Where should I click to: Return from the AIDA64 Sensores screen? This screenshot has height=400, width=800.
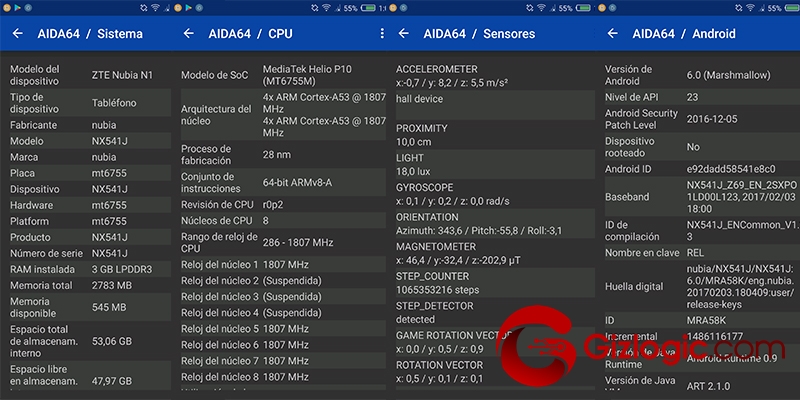tap(404, 34)
